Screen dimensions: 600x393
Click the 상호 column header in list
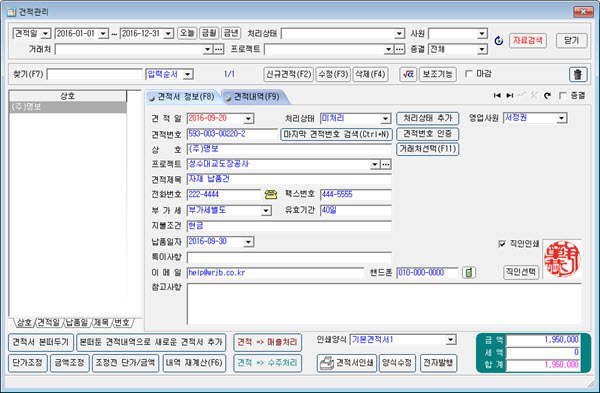coord(68,96)
